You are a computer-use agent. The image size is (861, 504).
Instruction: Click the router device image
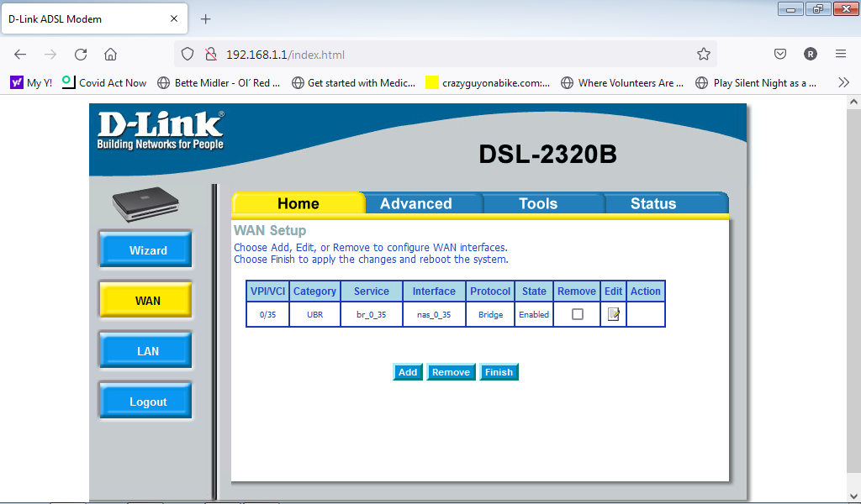tap(145, 204)
